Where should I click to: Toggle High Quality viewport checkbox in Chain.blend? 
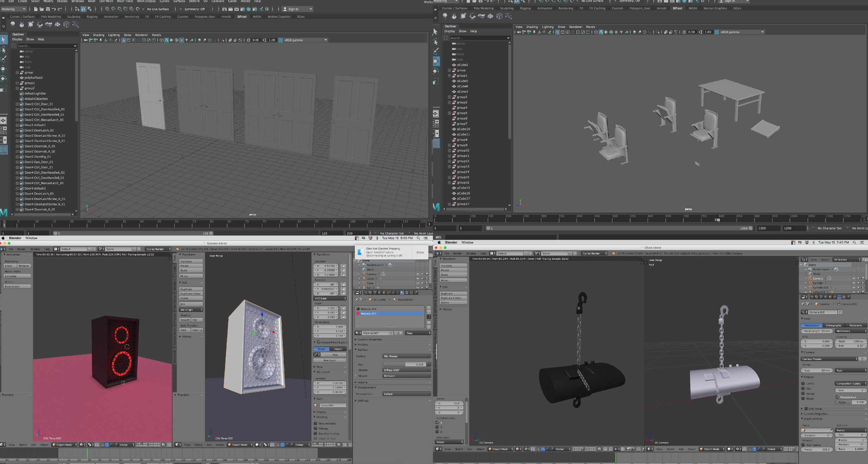(x=803, y=445)
